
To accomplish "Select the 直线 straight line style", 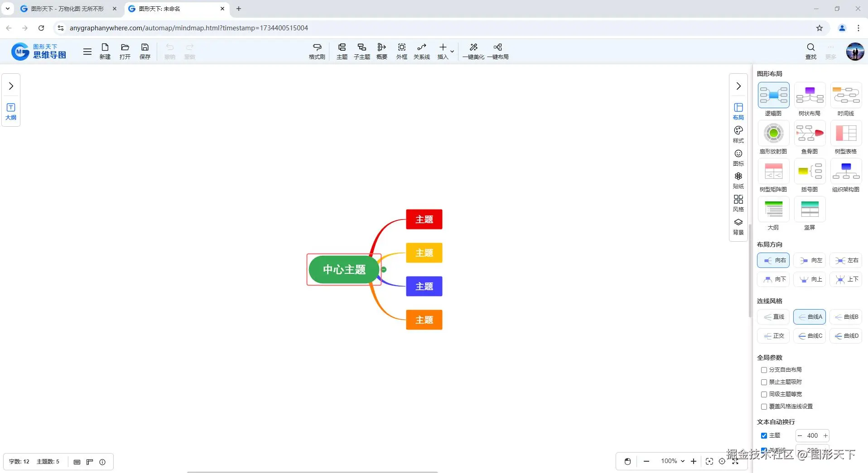I will tap(773, 317).
